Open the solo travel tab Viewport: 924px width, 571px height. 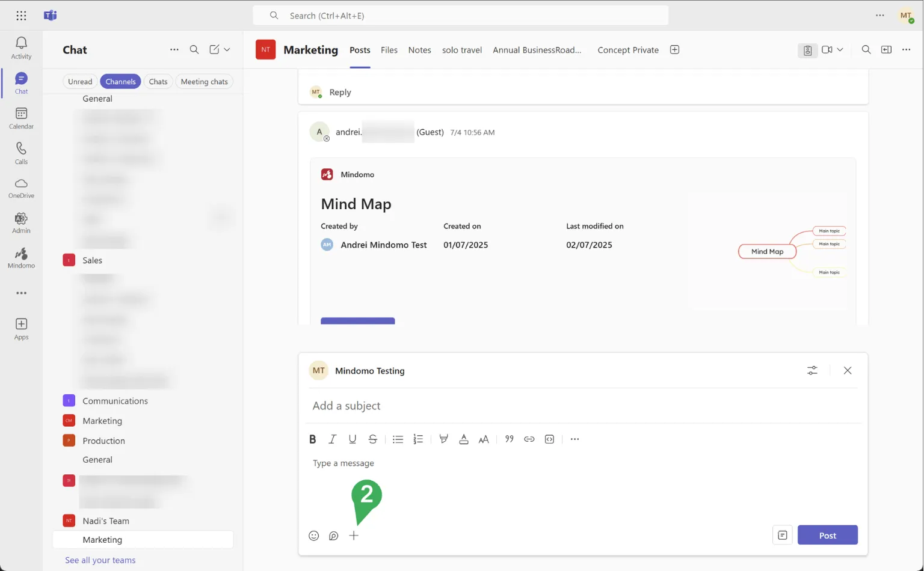(461, 50)
